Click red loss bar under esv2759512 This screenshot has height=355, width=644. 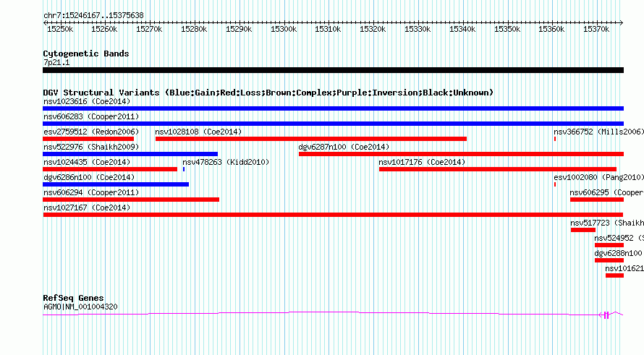(88, 139)
